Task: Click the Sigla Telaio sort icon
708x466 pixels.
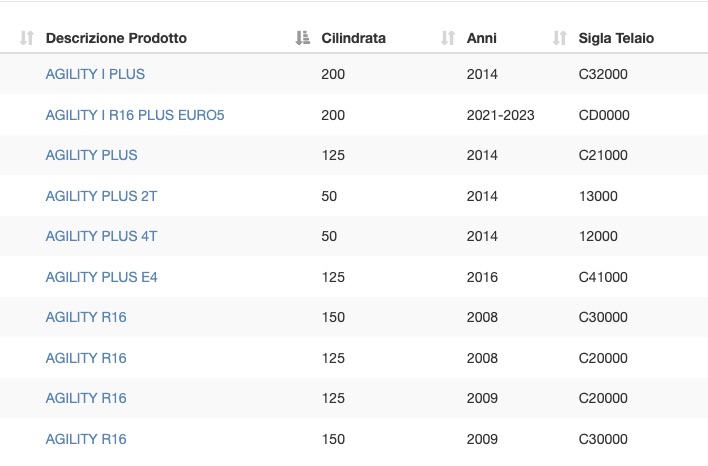Action: tap(559, 38)
